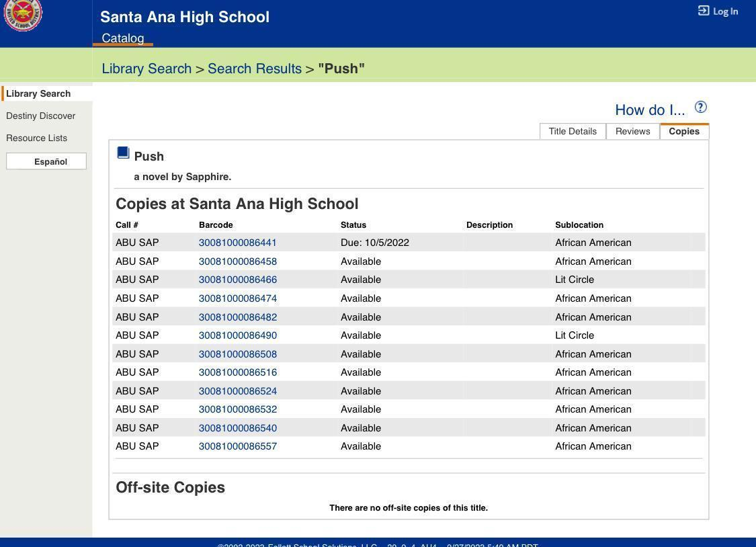The height and width of the screenshot is (547, 756).
Task: Click Available status in 30081000086458 row
Action: (x=361, y=261)
